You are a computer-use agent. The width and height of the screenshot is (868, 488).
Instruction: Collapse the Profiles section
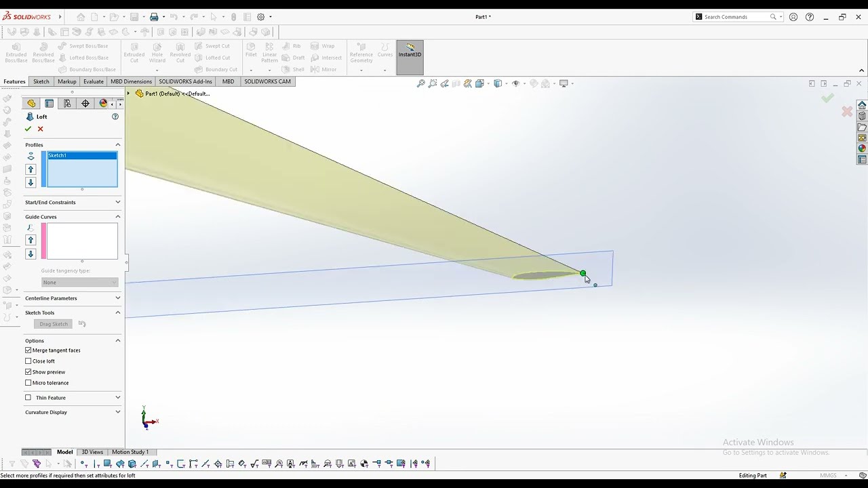pyautogui.click(x=117, y=145)
